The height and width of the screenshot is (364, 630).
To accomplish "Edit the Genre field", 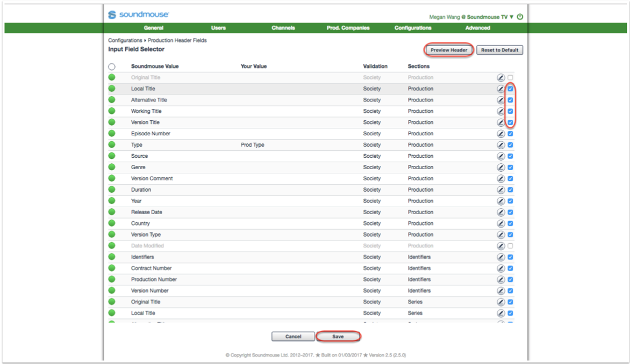I will click(500, 168).
